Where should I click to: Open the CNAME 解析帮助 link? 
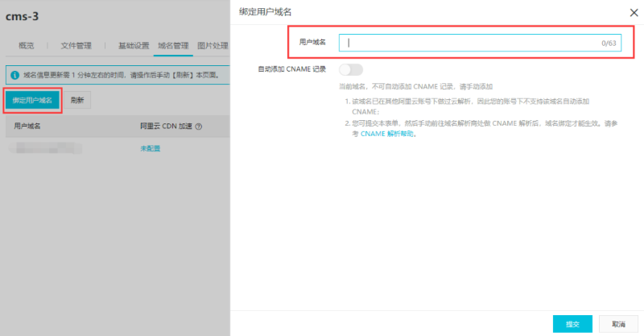(387, 134)
